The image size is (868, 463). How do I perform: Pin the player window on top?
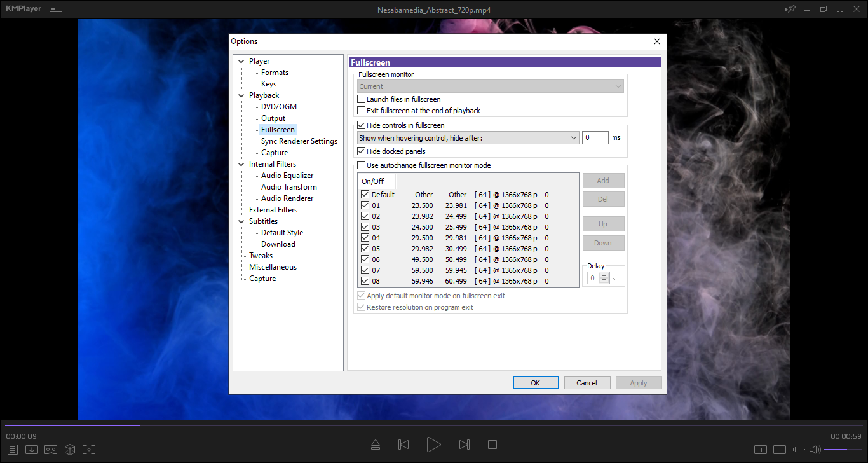click(x=790, y=10)
